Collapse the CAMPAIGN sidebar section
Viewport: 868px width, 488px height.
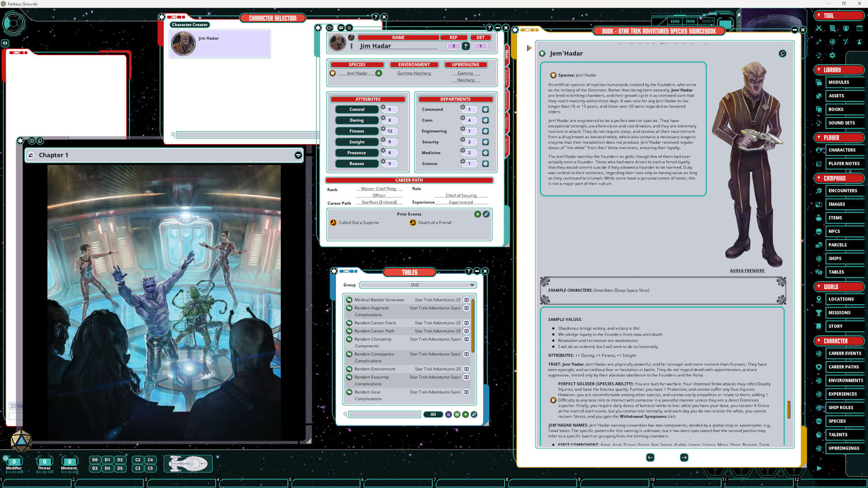pyautogui.click(x=839, y=178)
